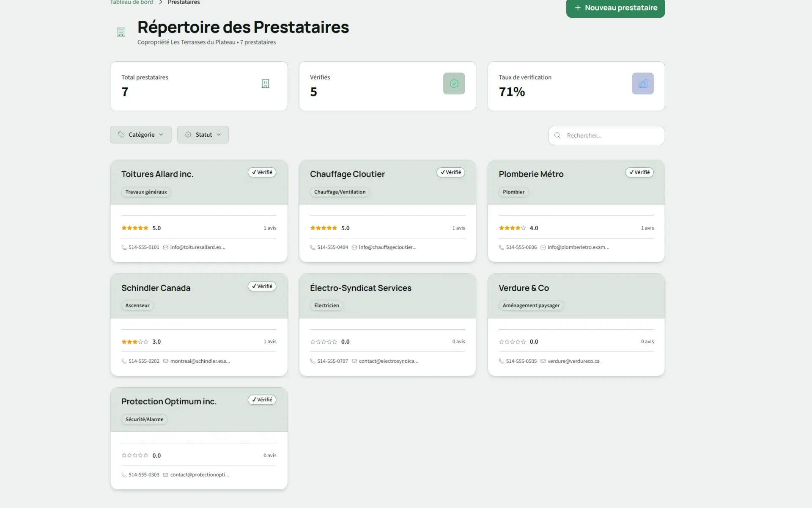This screenshot has height=508, width=812.
Task: Click the green checkmark icon in Vérifiés card
Action: pyautogui.click(x=454, y=84)
